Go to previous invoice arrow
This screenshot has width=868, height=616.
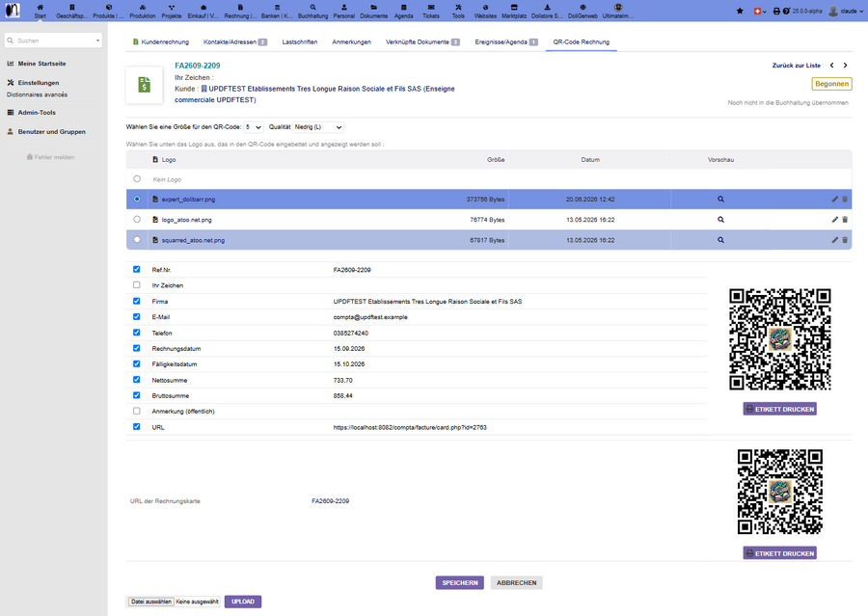(831, 66)
